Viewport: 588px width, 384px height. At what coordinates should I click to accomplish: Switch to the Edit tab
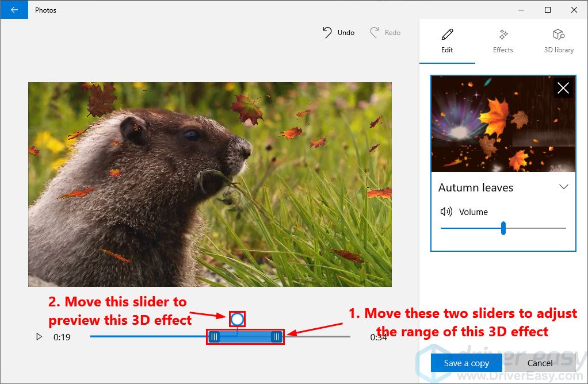pyautogui.click(x=447, y=41)
